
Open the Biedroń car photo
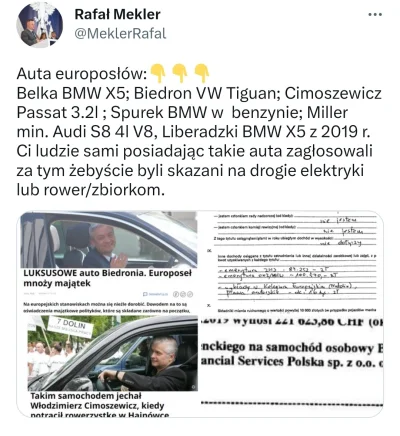coord(109,240)
